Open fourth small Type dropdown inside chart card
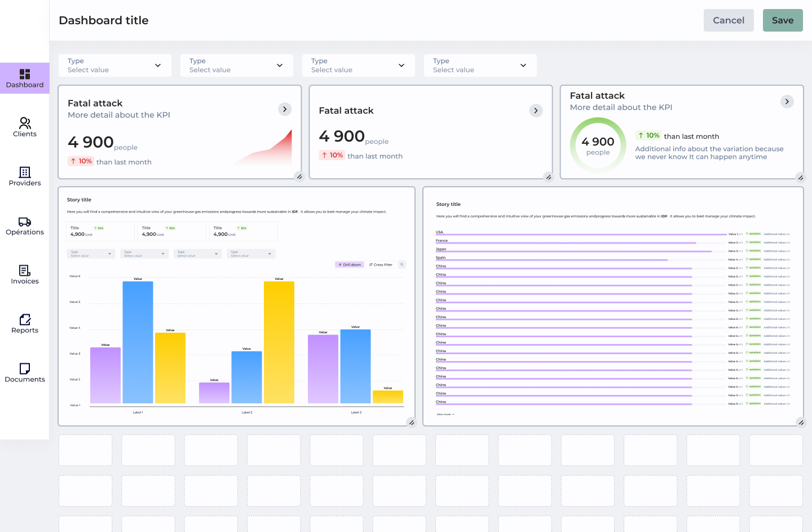This screenshot has height=532, width=812. pyautogui.click(x=251, y=254)
